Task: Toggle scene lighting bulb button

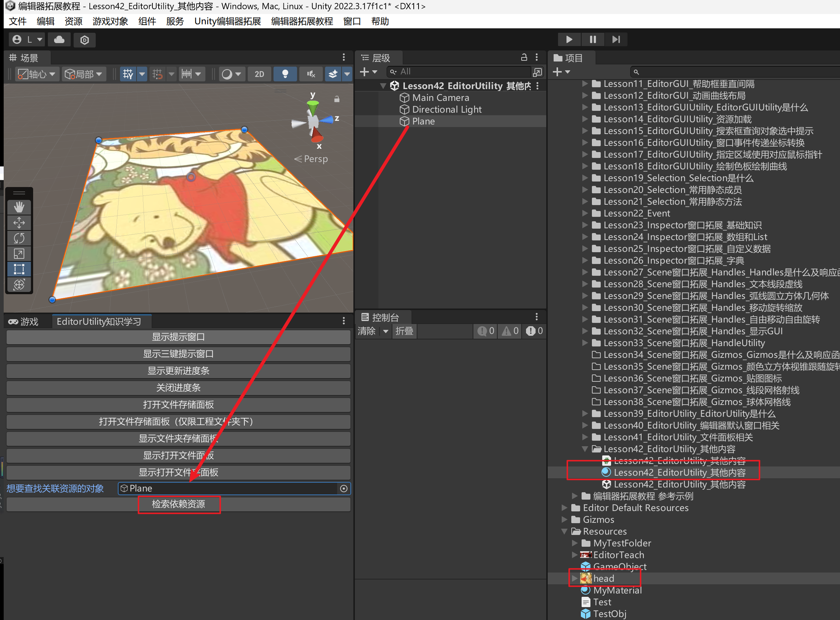Action: tap(285, 74)
